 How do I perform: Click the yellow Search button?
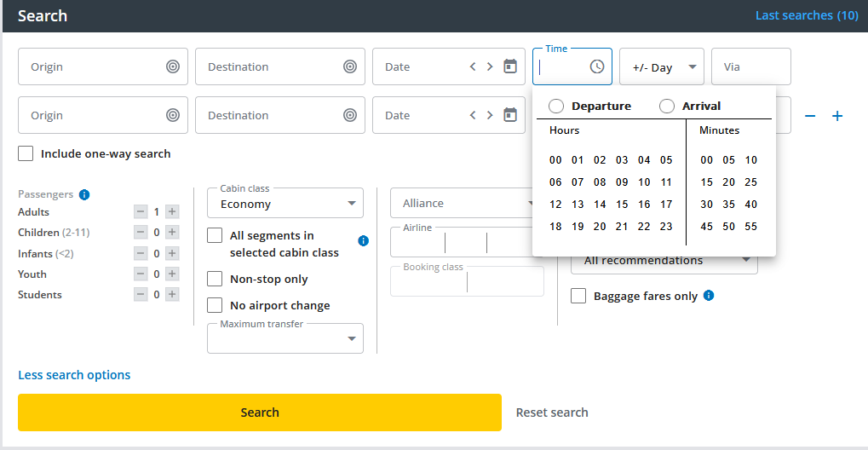click(x=259, y=412)
